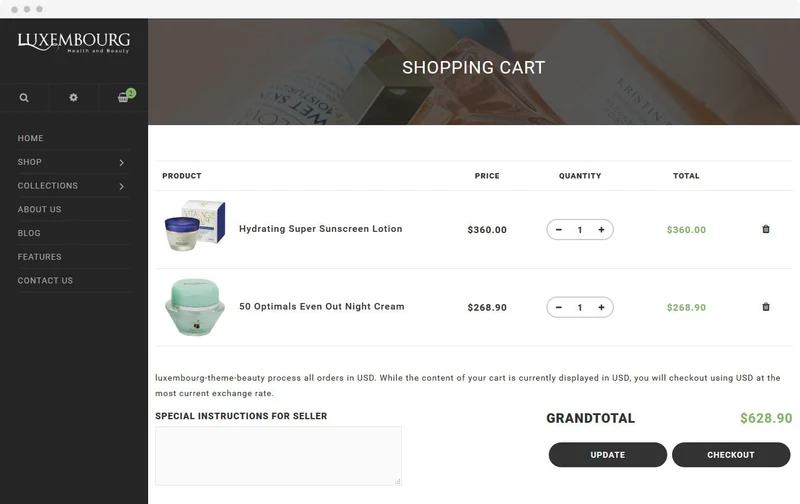Navigate to Contact Us

pos(45,281)
